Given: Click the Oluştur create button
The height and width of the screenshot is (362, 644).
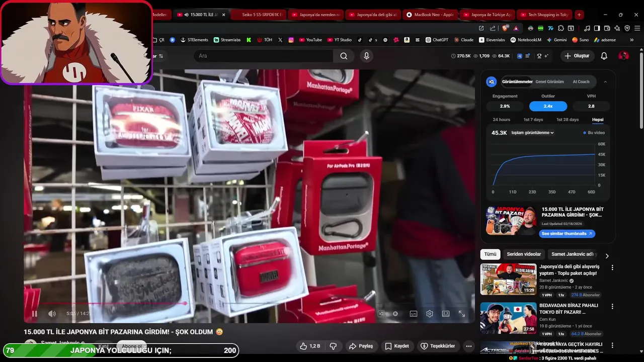Looking at the screenshot, I should [x=577, y=56].
